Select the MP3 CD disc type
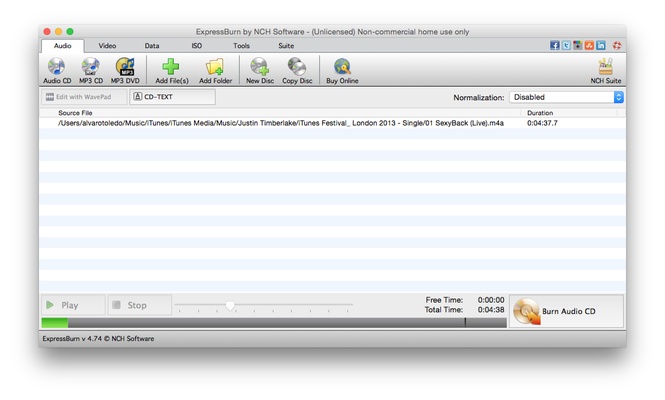 [x=91, y=70]
